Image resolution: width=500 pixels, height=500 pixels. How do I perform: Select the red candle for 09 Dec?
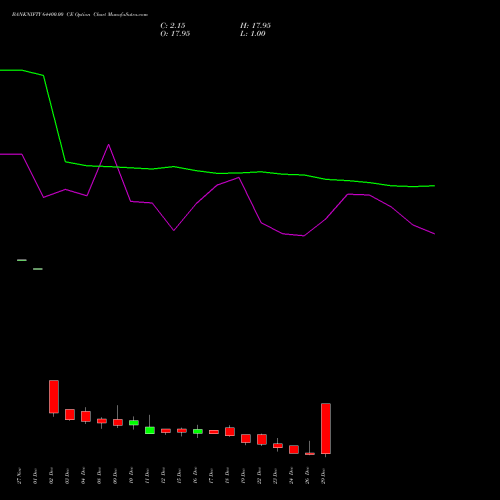tap(118, 422)
